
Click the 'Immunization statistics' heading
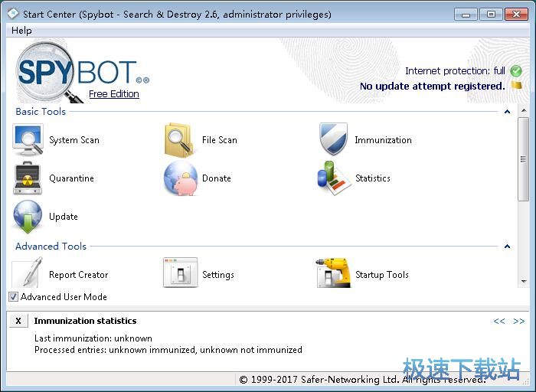click(x=85, y=321)
